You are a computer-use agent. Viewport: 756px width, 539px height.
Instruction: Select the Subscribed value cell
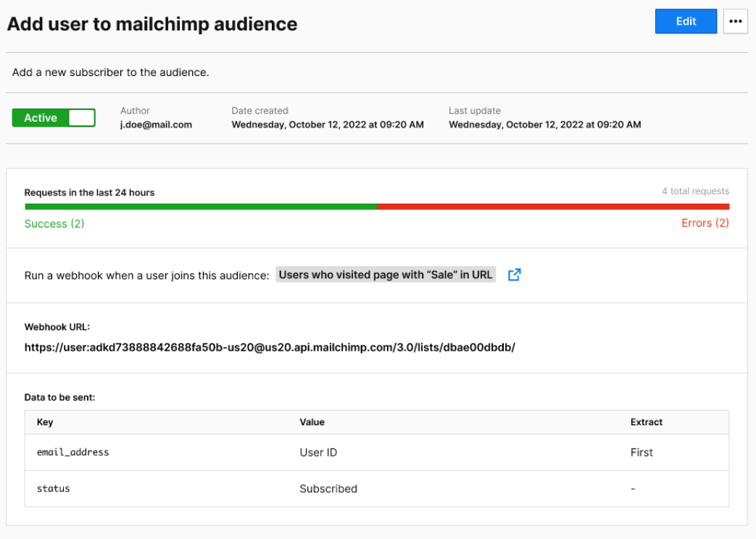328,488
